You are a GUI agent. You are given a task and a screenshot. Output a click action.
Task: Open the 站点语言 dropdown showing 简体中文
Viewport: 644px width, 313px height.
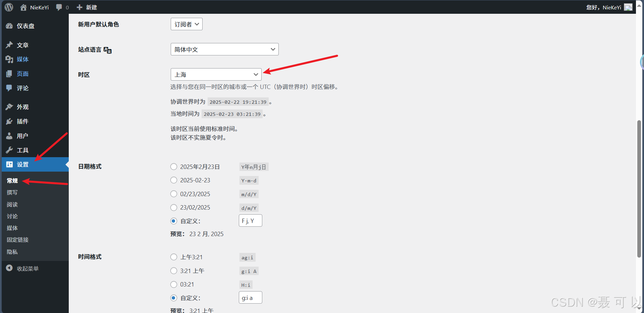point(225,49)
